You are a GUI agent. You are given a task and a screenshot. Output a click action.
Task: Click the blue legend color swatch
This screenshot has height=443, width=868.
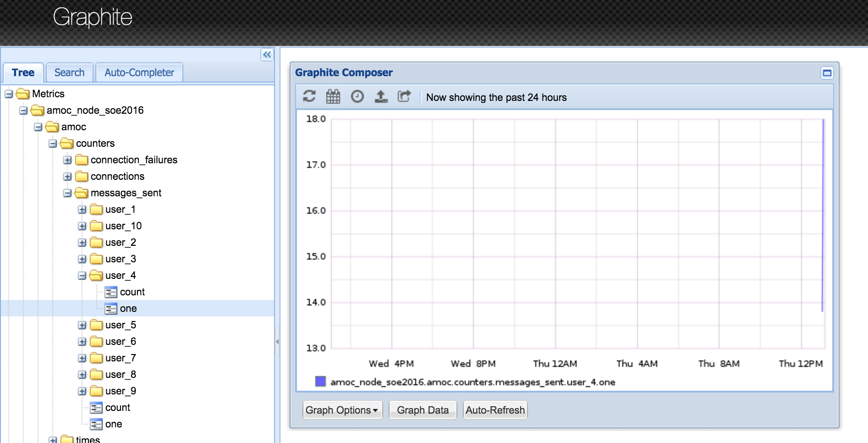320,382
